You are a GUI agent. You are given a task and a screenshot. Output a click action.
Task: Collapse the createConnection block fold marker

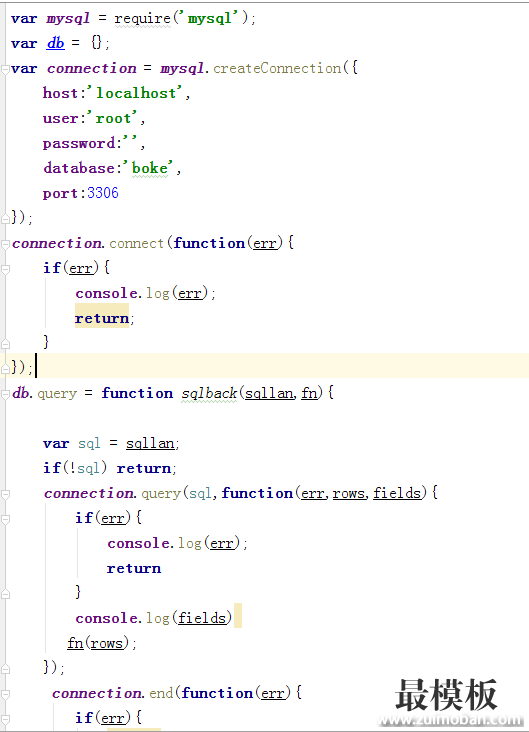click(5, 69)
